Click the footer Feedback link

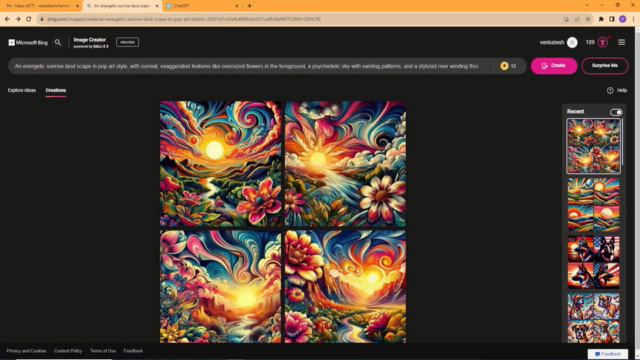133,351
